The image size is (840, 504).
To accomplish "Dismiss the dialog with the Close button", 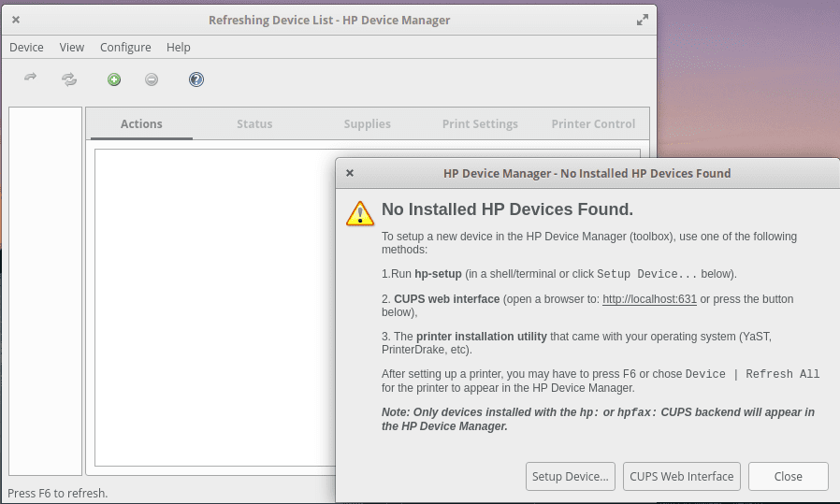I will pos(788,476).
